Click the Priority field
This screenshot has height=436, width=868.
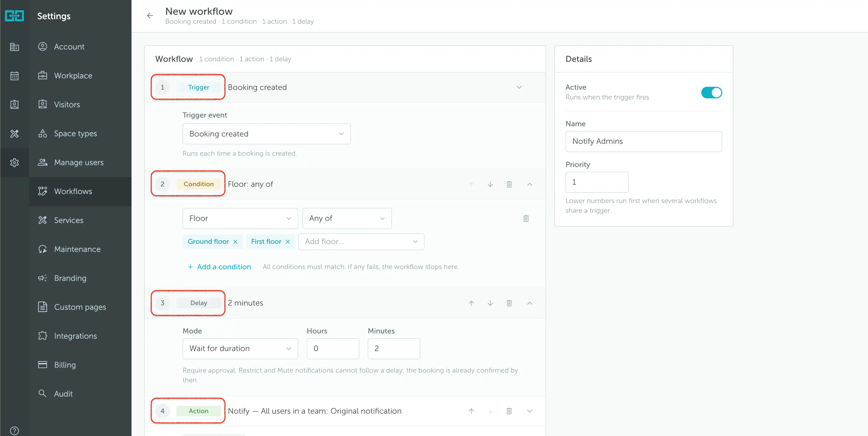point(597,182)
